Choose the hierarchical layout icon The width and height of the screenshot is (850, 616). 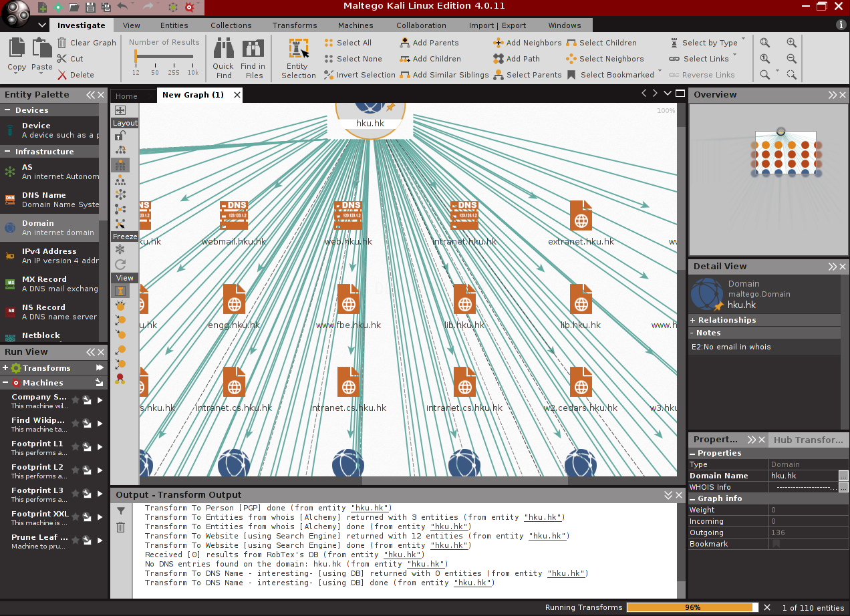point(120,180)
